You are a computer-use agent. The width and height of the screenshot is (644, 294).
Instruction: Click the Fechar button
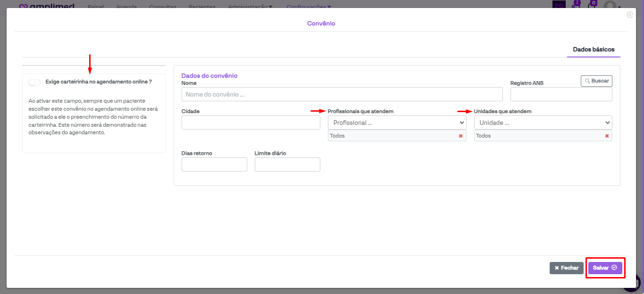[566, 268]
